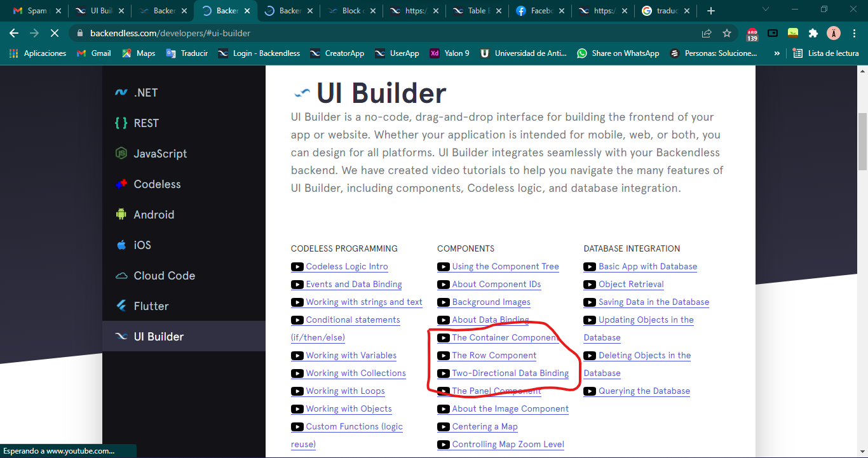Switch to the Facebook tab

coord(539,11)
